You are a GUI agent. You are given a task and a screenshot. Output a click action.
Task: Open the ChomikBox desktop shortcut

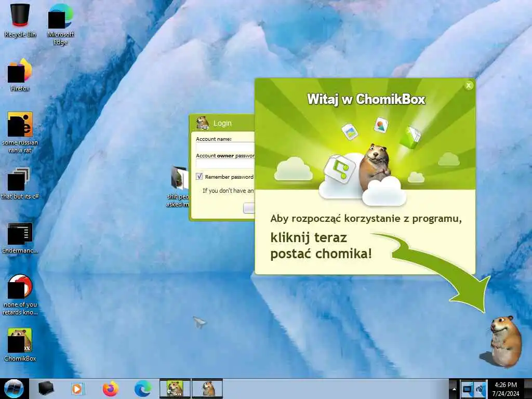click(x=20, y=344)
